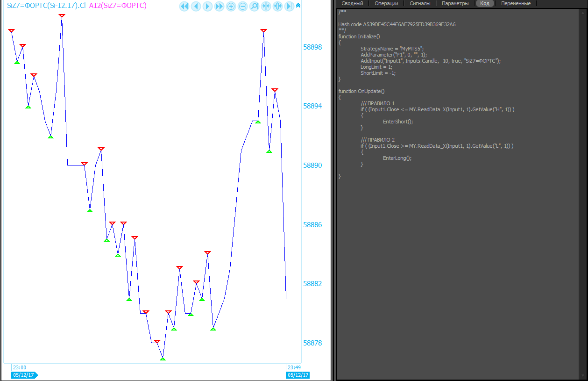Zoom out with the minus icon

243,6
